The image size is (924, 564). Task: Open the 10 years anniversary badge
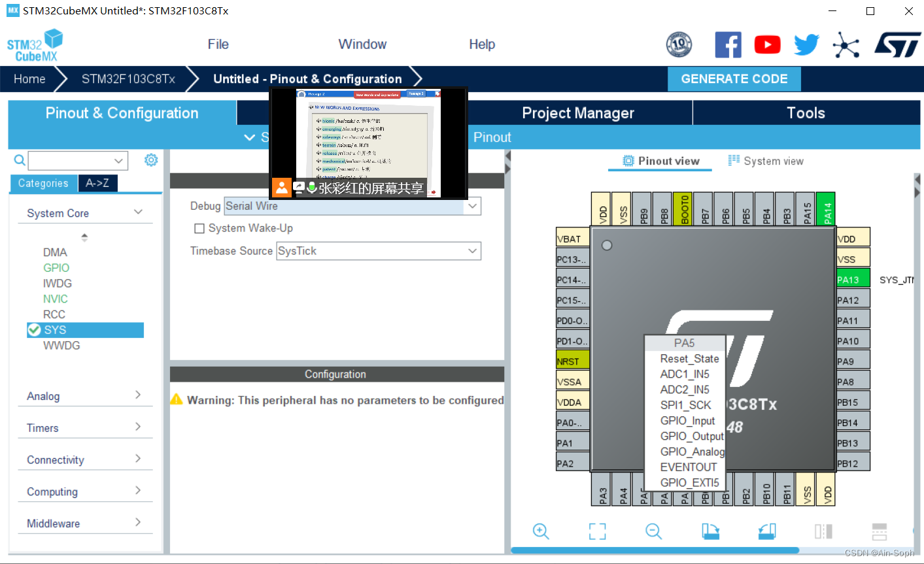(x=679, y=44)
